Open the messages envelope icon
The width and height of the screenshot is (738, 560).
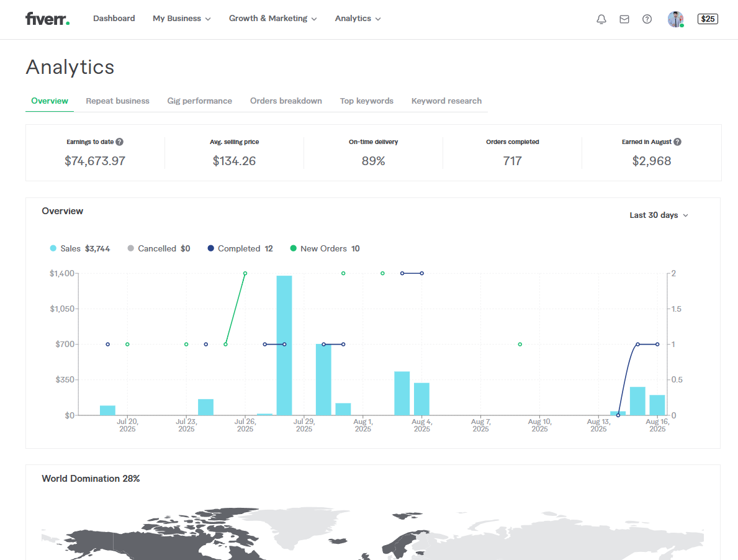point(624,19)
